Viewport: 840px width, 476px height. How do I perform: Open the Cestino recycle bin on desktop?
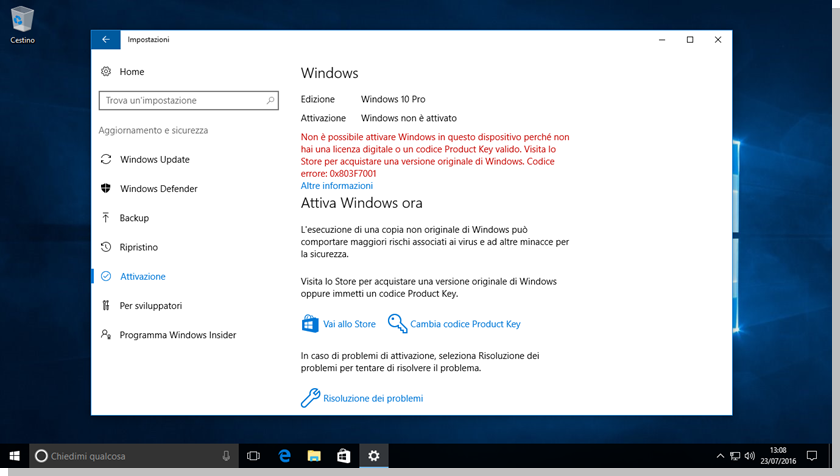[22, 25]
